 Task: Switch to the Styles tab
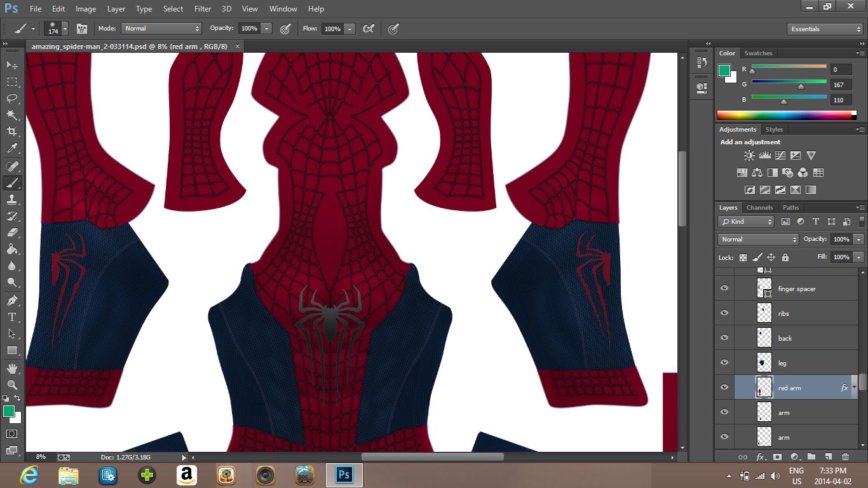[x=774, y=130]
